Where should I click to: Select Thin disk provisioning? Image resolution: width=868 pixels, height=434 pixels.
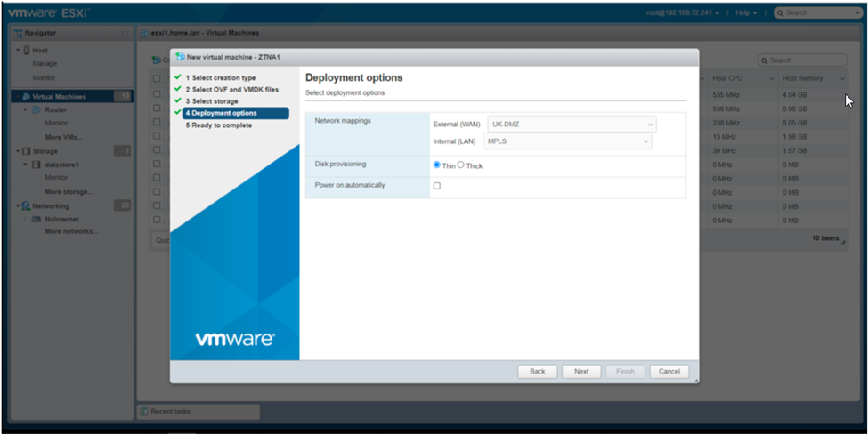pos(437,165)
